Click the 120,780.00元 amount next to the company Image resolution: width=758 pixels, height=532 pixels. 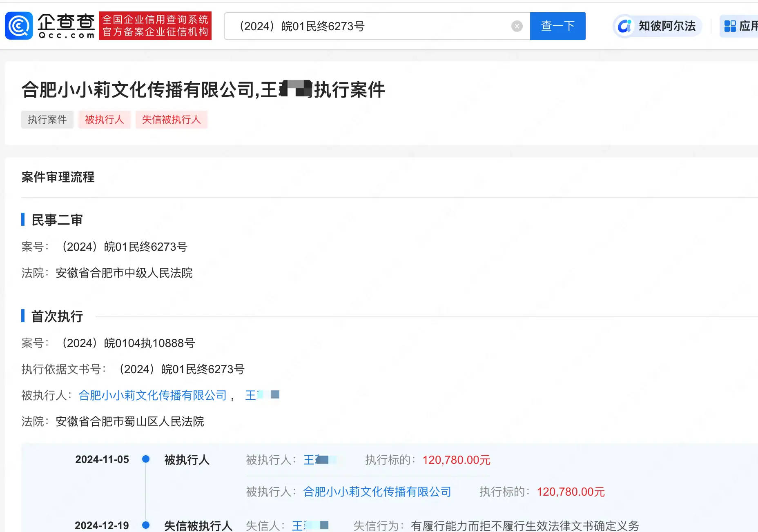(571, 492)
